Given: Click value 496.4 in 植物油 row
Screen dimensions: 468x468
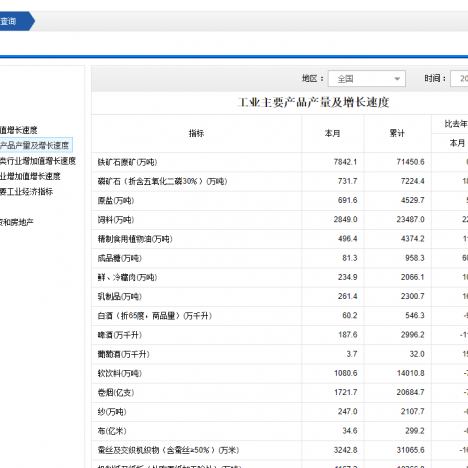Looking at the screenshot, I should [x=347, y=239].
